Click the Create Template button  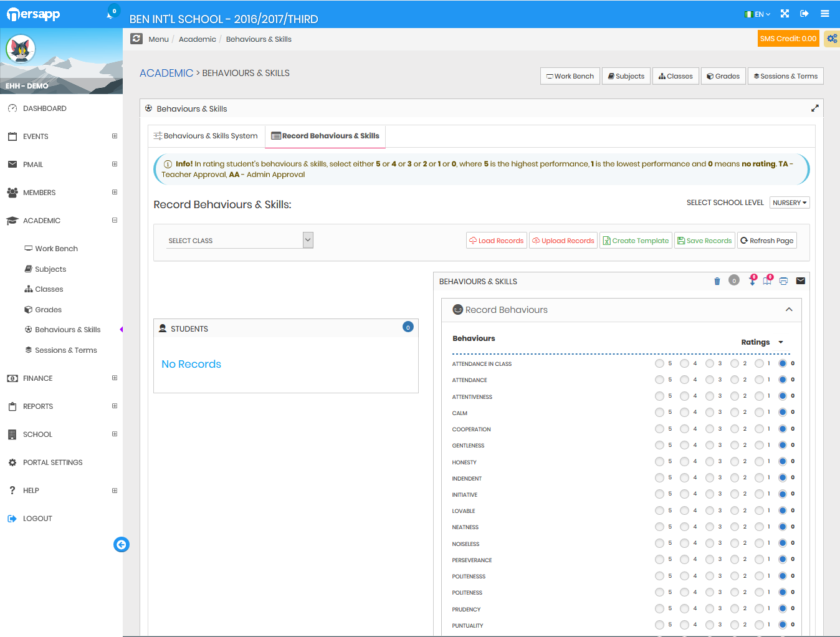click(x=636, y=241)
